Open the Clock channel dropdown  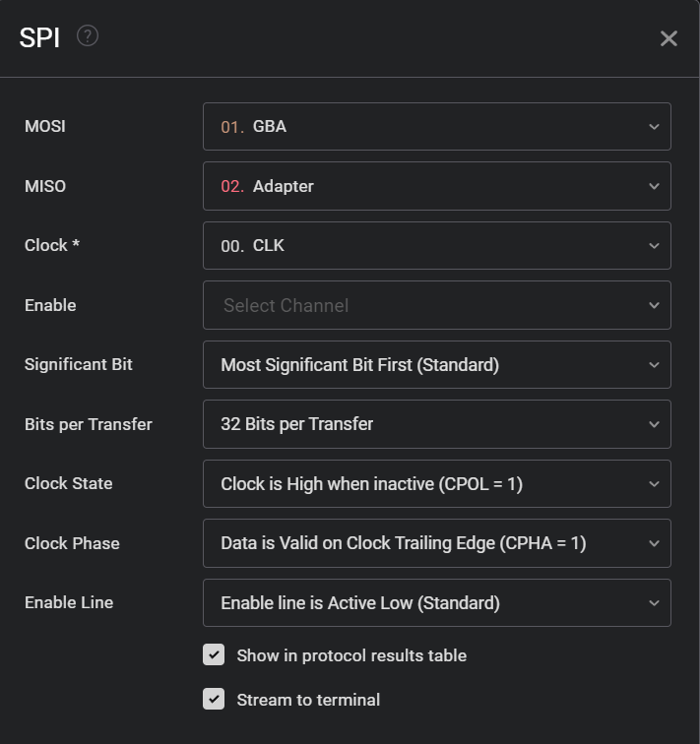[x=436, y=246]
